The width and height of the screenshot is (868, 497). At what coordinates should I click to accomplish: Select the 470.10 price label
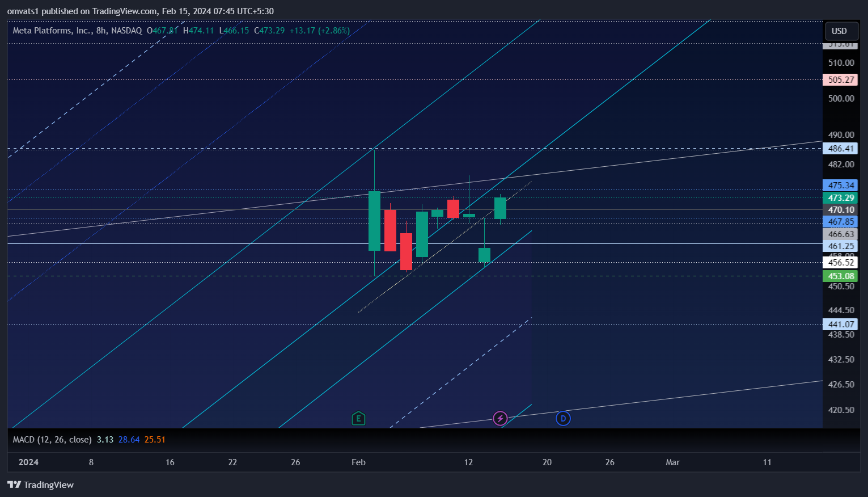pos(840,210)
